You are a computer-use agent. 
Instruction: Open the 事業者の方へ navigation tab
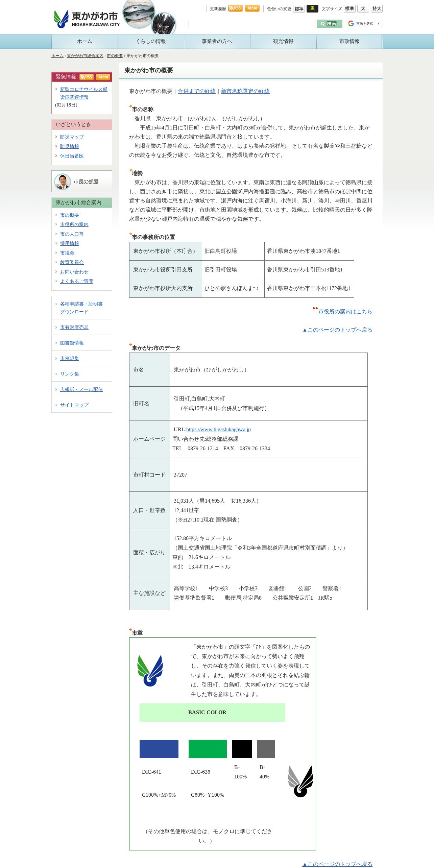217,42
